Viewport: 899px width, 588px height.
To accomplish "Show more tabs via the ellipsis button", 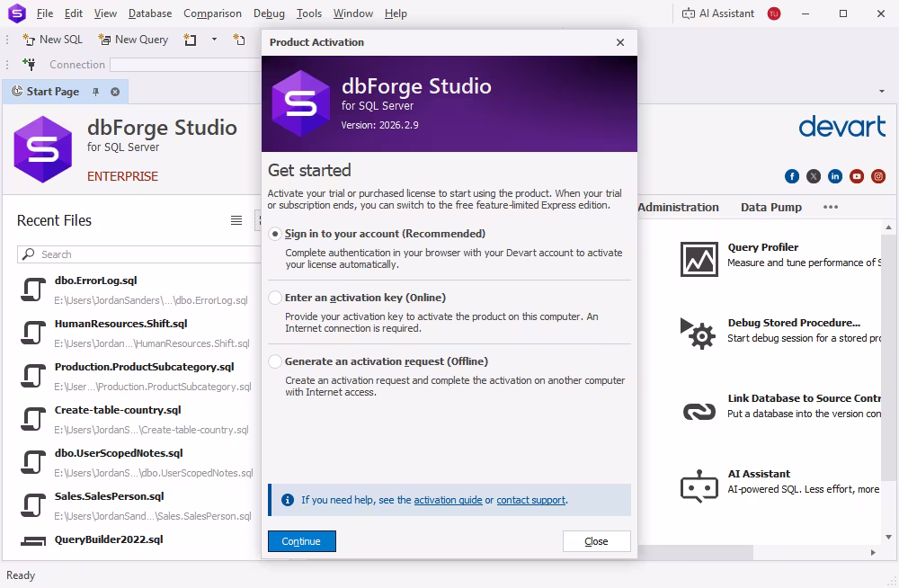I will (831, 207).
